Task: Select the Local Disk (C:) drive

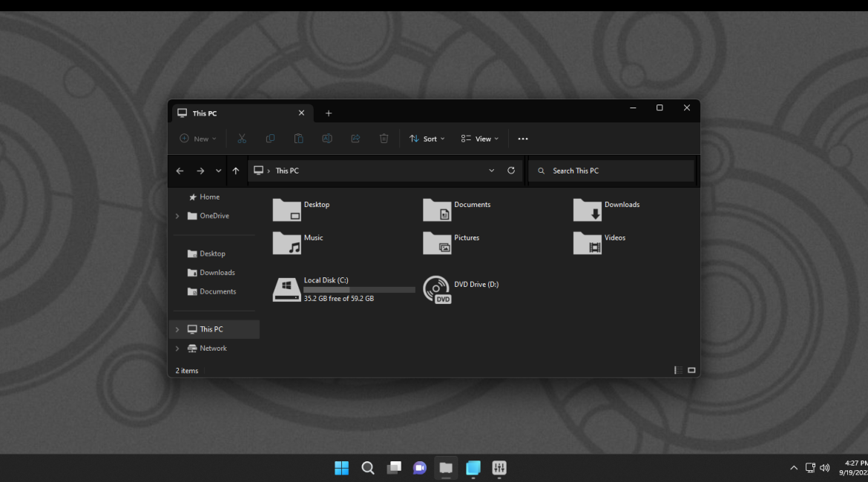Action: tap(326, 288)
